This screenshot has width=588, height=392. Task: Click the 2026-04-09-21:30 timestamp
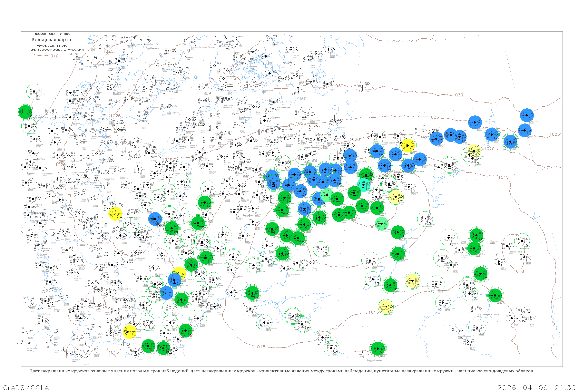[x=536, y=387]
